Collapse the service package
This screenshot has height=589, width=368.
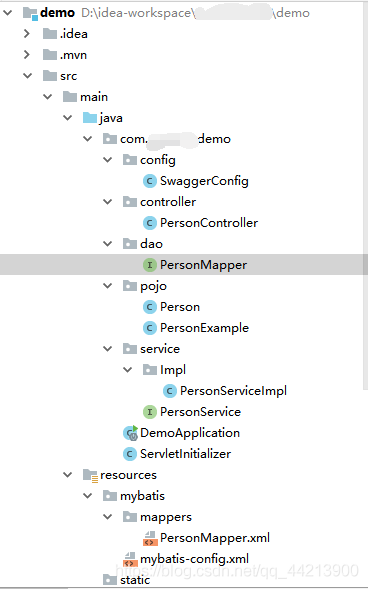click(107, 349)
